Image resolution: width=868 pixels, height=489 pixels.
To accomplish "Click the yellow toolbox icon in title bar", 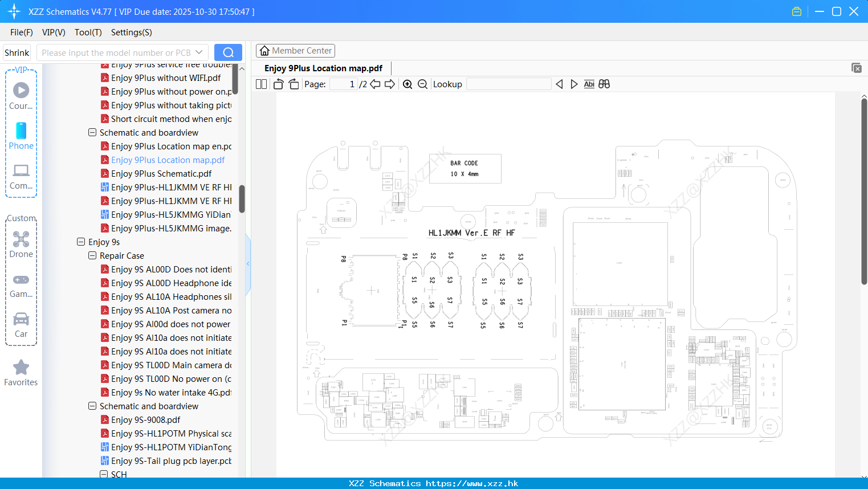I will 797,11.
